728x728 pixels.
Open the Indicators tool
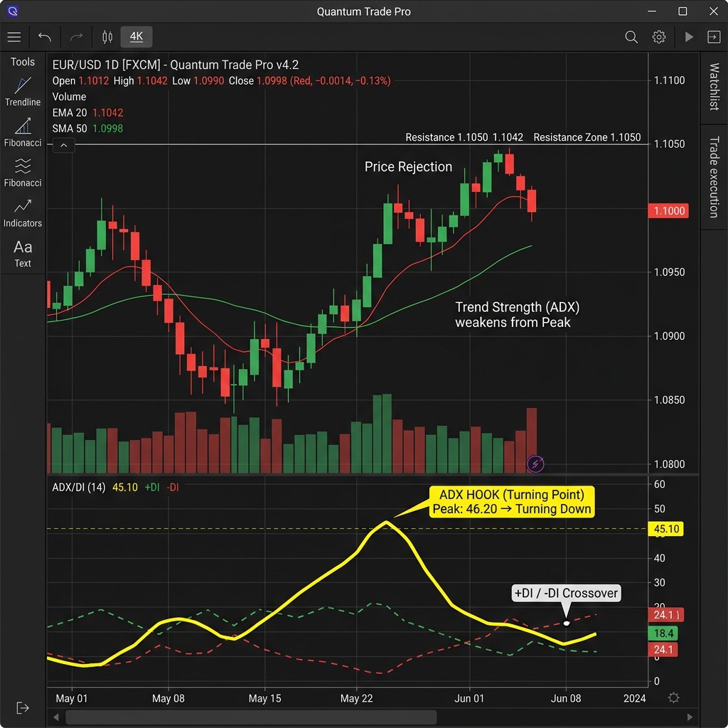coord(23,213)
